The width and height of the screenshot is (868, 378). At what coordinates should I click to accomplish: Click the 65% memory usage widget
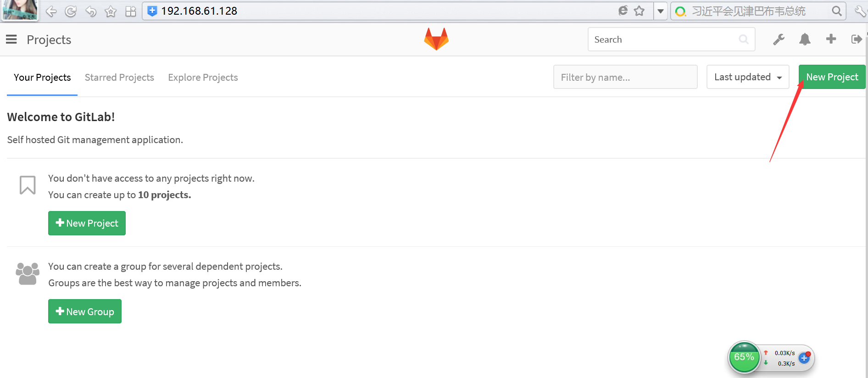[744, 357]
